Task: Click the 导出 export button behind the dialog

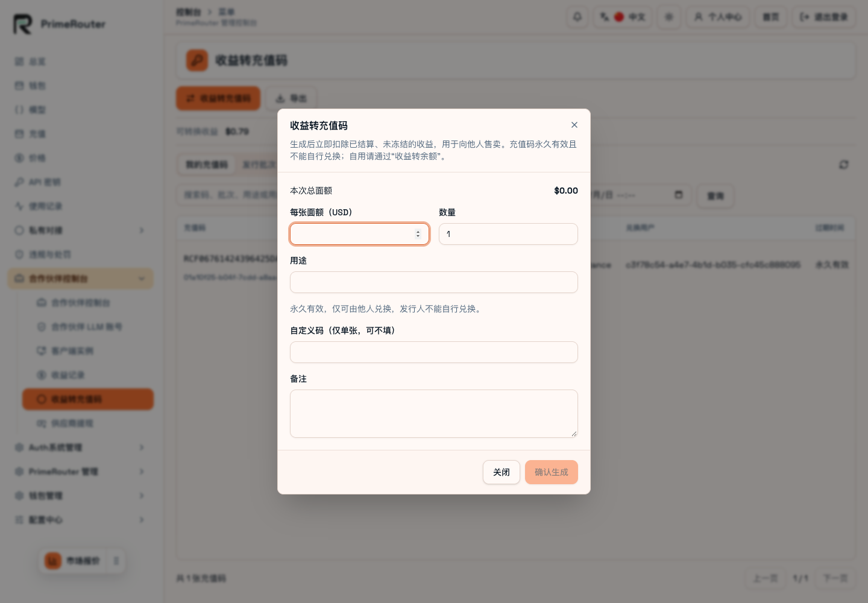Action: click(x=291, y=98)
